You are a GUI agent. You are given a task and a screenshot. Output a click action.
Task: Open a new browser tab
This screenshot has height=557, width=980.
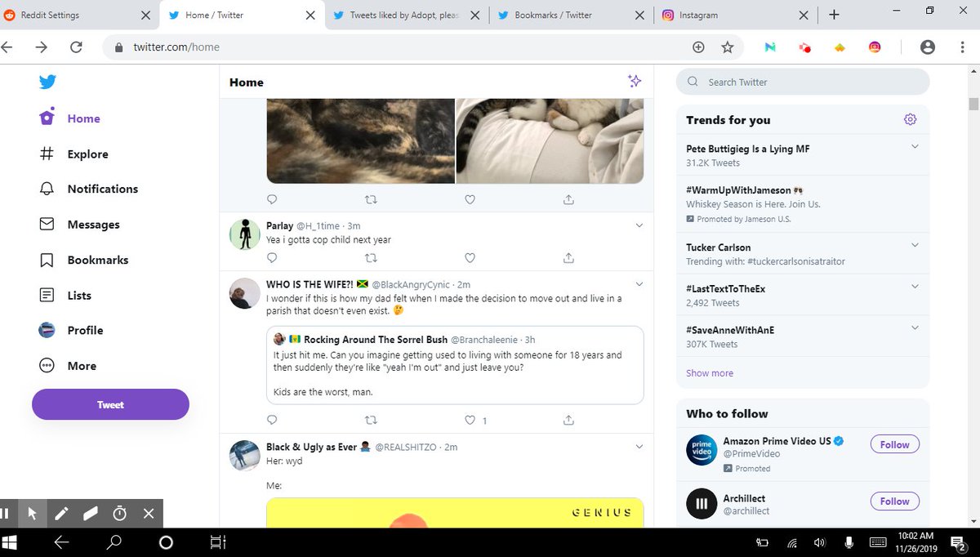pos(834,15)
